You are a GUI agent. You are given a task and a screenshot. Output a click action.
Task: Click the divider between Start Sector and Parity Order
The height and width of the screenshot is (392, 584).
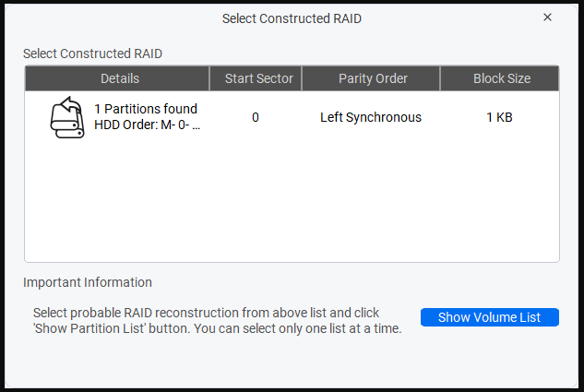[302, 78]
